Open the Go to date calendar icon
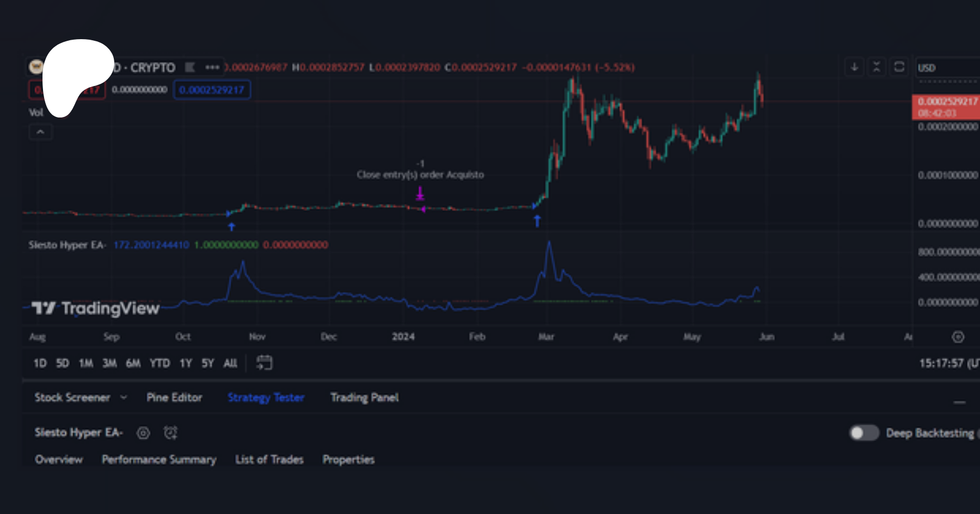 [x=264, y=363]
